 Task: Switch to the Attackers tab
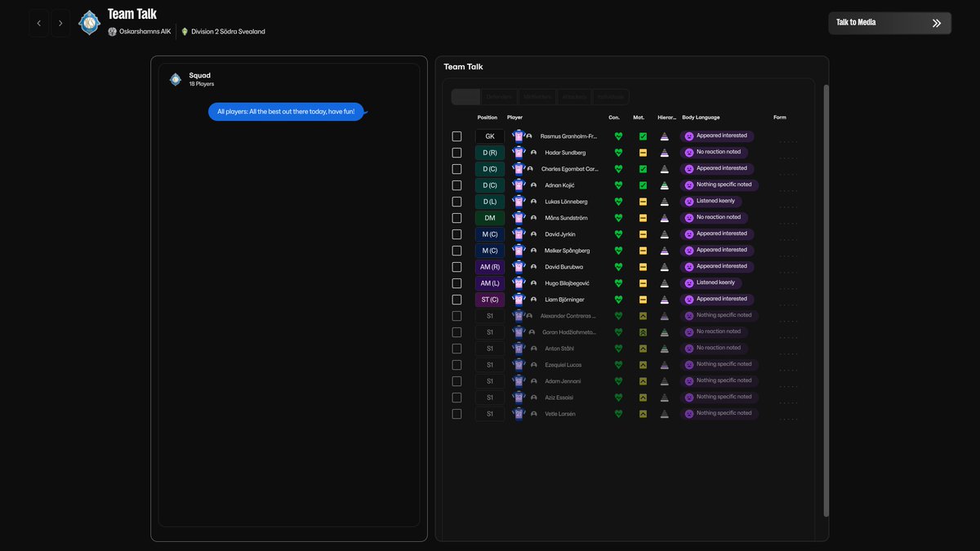(574, 97)
